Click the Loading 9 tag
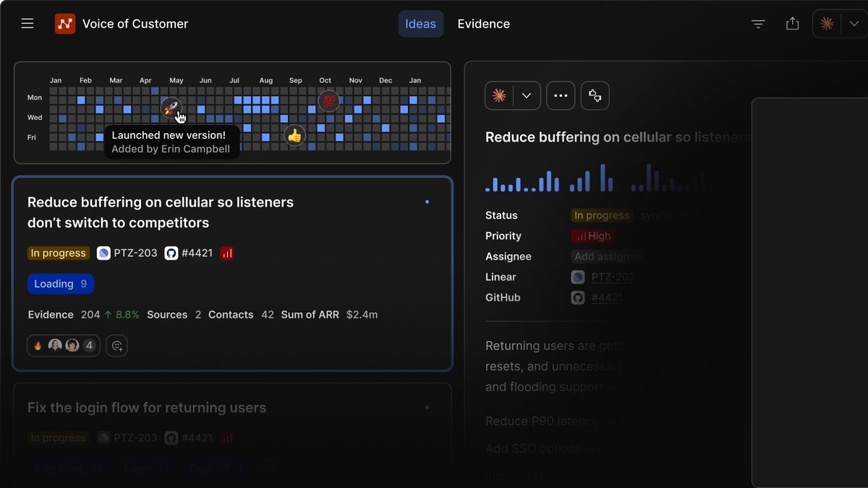The image size is (868, 488). 61,284
